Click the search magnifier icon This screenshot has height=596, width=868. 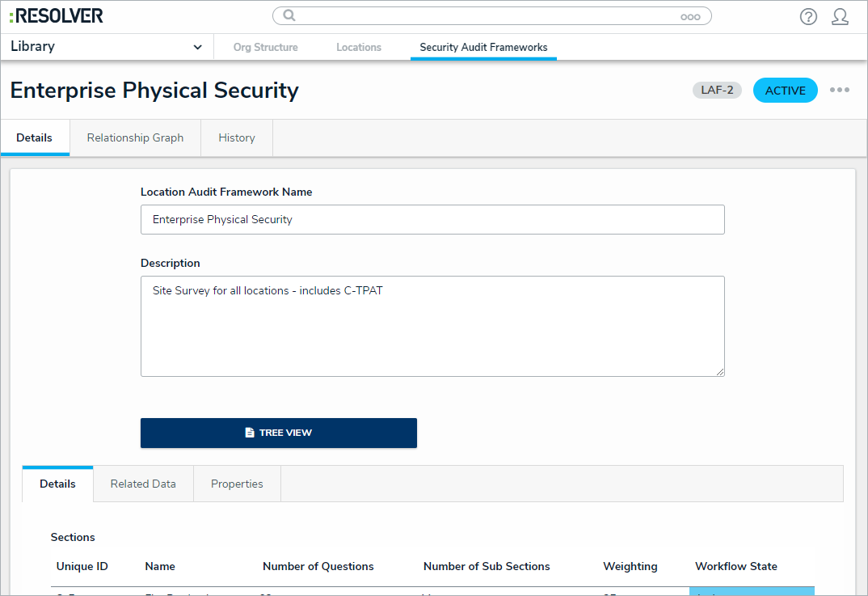pyautogui.click(x=289, y=16)
